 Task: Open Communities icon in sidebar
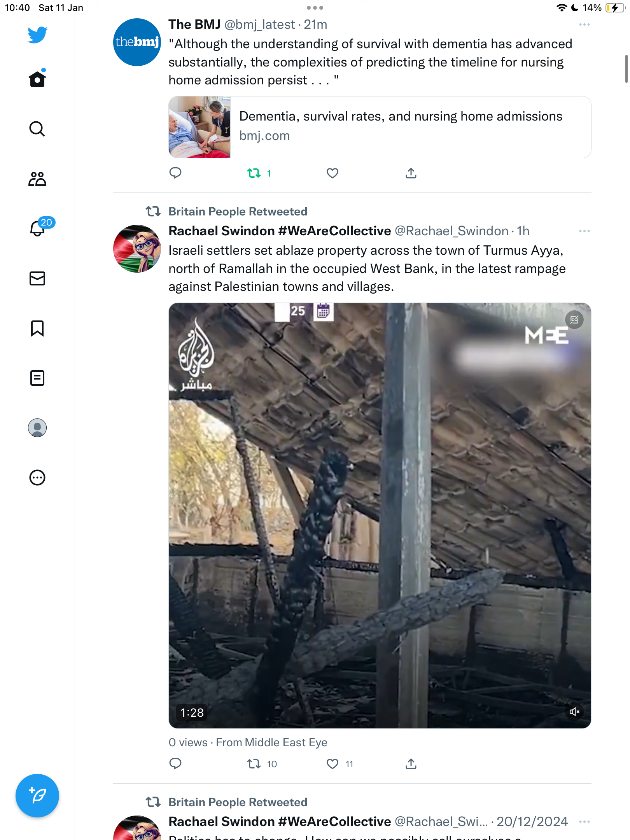coord(37,179)
